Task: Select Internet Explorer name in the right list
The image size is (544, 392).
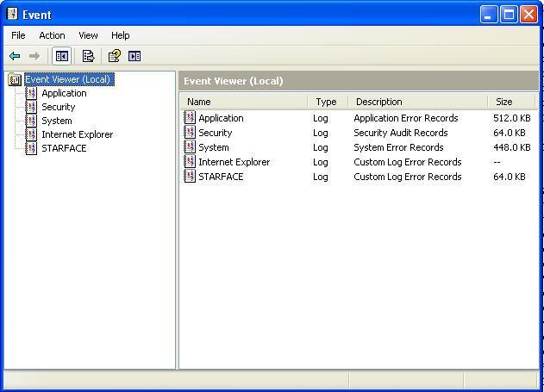Action: [x=234, y=162]
